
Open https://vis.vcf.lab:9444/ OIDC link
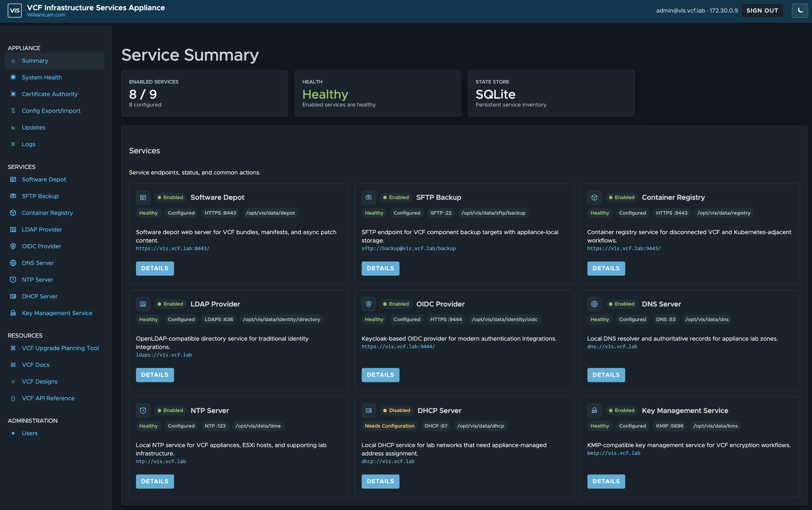(398, 346)
